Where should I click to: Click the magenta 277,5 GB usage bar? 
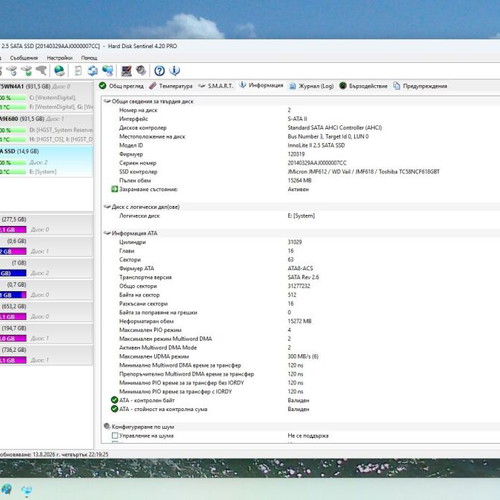pyautogui.click(x=13, y=230)
